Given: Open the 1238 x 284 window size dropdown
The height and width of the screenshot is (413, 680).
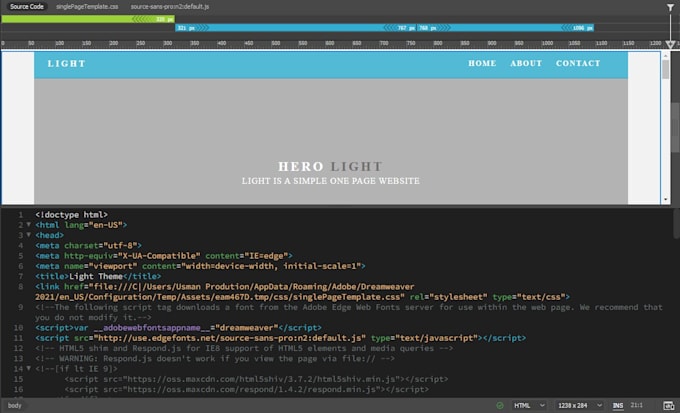Looking at the screenshot, I should (580, 406).
